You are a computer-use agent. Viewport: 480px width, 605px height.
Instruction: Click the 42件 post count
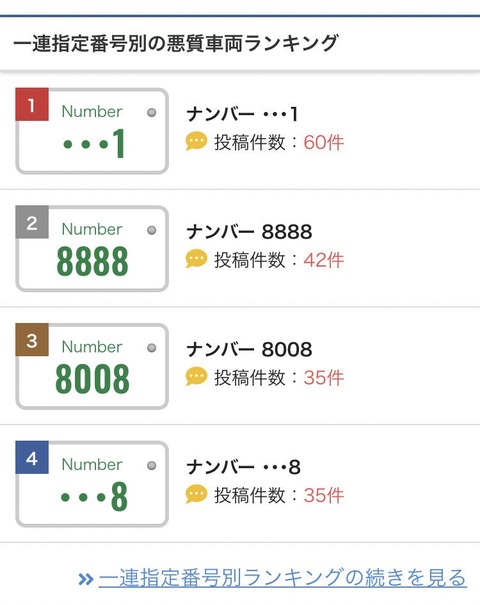click(x=323, y=260)
